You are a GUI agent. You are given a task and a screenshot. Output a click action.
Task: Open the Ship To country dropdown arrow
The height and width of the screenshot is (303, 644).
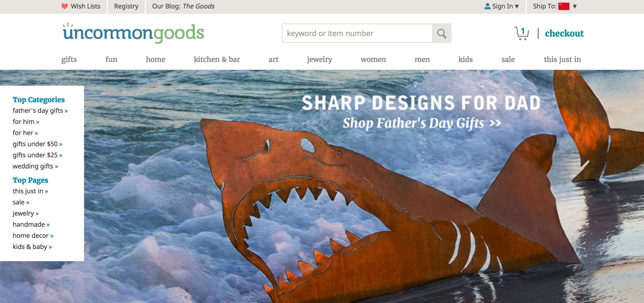(575, 6)
